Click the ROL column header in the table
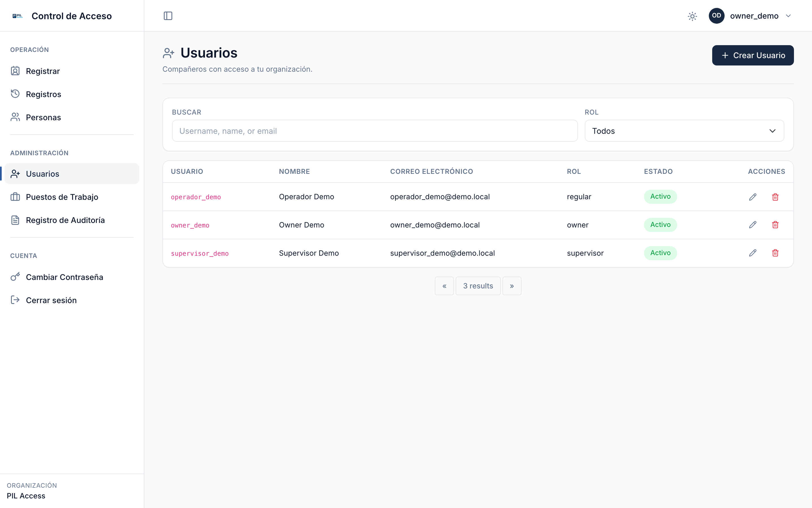This screenshot has height=508, width=812. coord(574,171)
